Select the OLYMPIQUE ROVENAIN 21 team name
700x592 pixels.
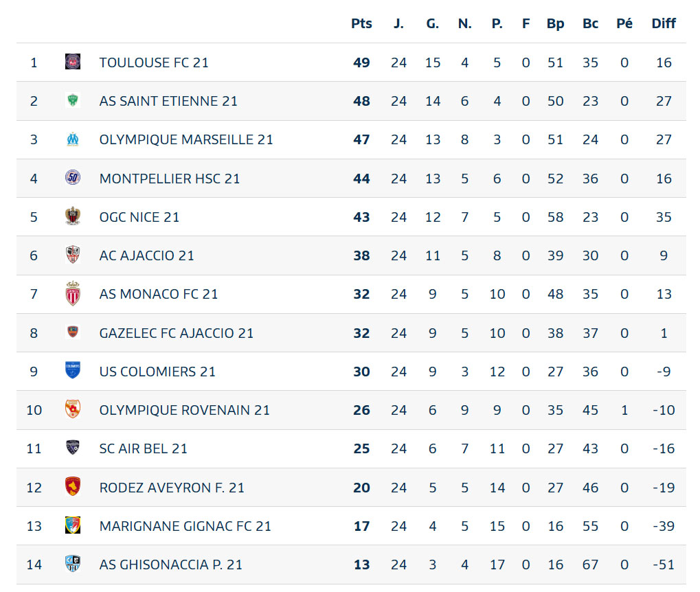coord(185,410)
